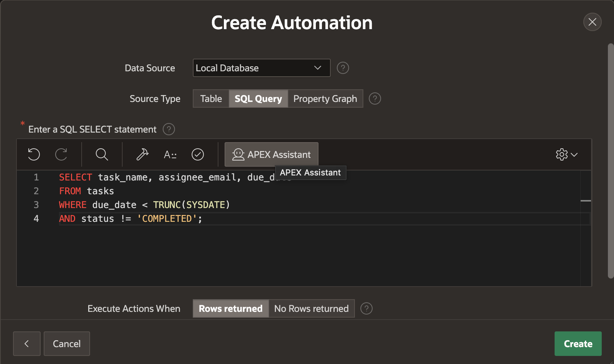Switch source type to Table

click(x=211, y=99)
